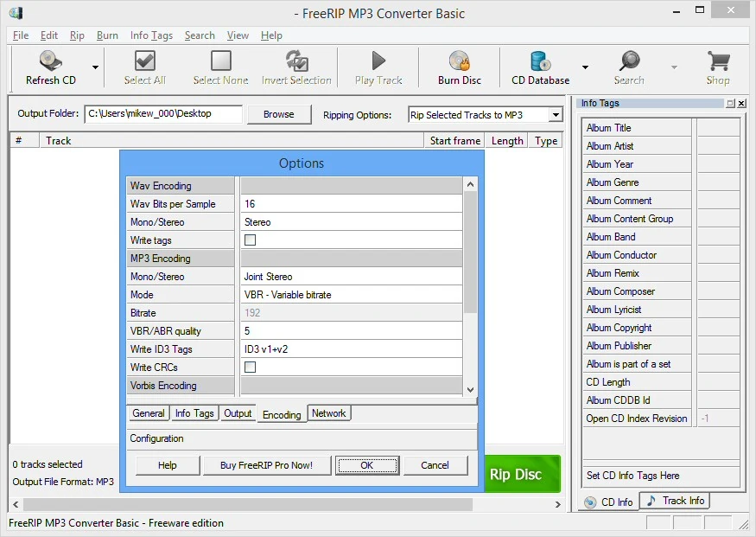
Task: Change the VBR - Variable bitrate mode
Action: coord(352,295)
